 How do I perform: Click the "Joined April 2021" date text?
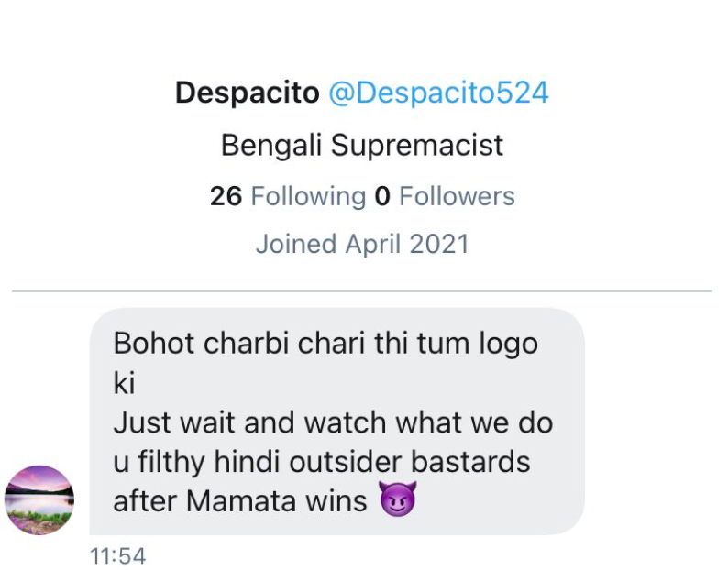coord(362,244)
